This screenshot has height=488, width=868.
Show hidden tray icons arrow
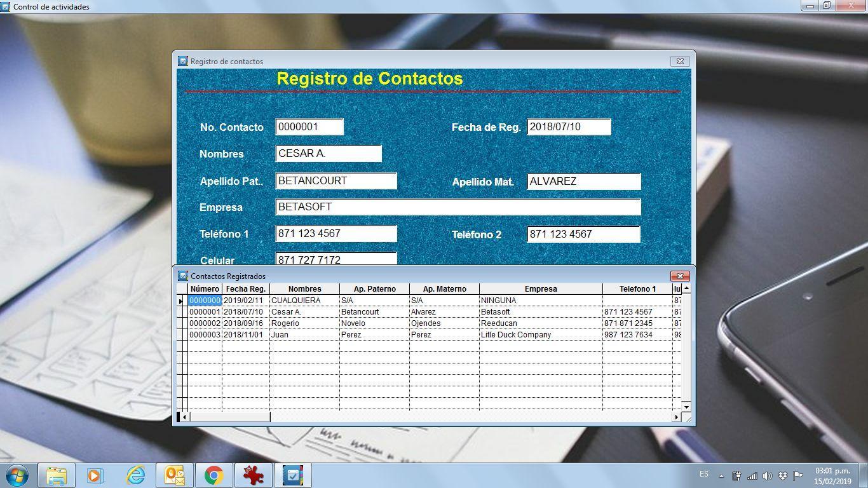click(721, 475)
